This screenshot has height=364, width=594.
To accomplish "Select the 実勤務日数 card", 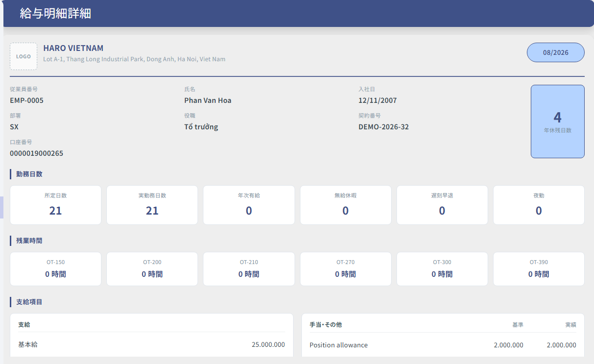I will pos(152,205).
